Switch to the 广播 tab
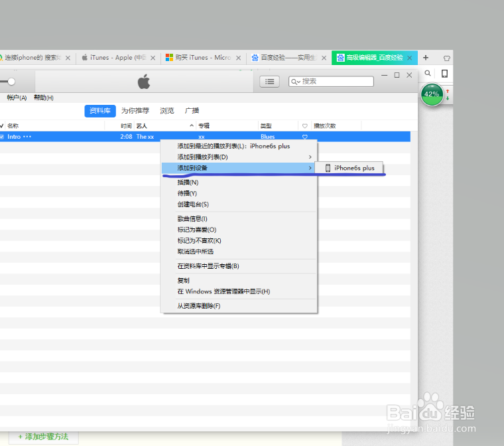Screen dimensions: 504x446 [192, 111]
